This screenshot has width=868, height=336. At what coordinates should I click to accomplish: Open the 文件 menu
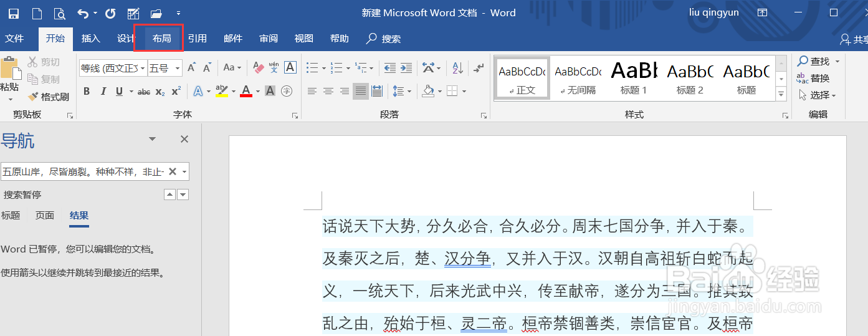pyautogui.click(x=14, y=39)
